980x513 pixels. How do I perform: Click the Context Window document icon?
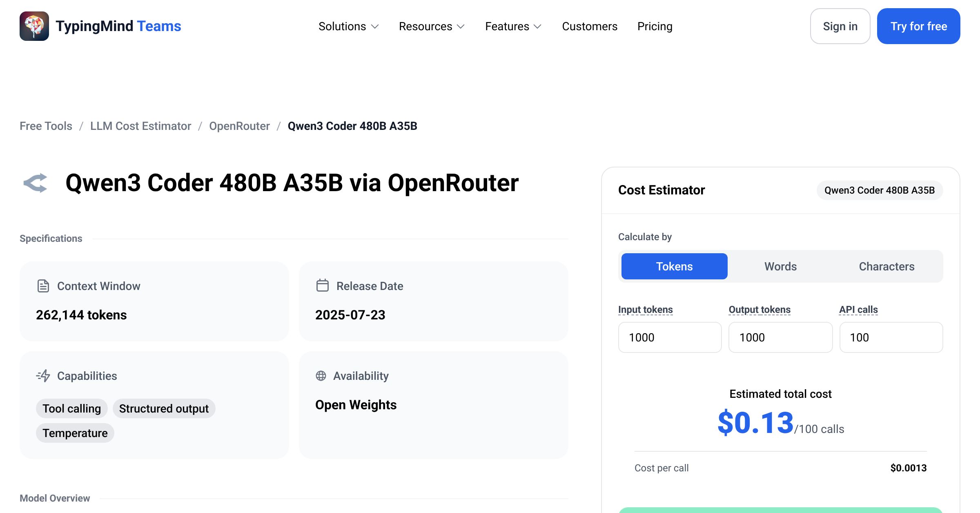43,286
